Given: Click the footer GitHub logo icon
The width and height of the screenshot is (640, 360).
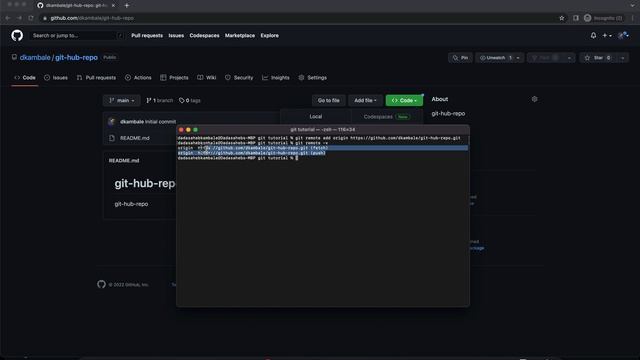Looking at the screenshot, I should 101,284.
